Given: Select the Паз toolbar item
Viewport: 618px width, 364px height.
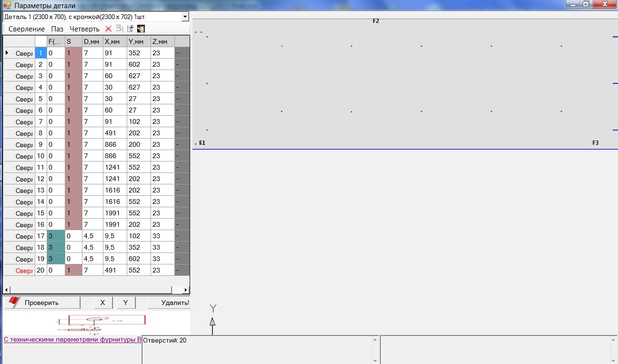Looking at the screenshot, I should (x=57, y=29).
